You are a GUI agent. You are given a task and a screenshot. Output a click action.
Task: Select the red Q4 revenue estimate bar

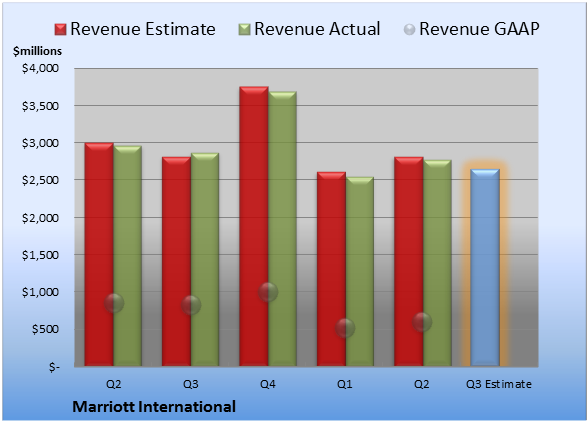(254, 226)
